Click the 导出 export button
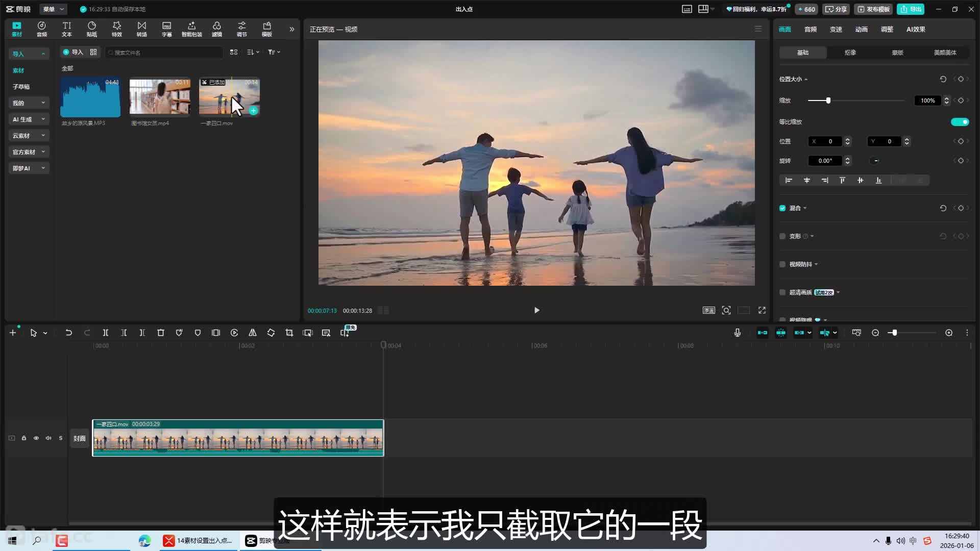Screen dimensions: 980x551 [x=911, y=9]
